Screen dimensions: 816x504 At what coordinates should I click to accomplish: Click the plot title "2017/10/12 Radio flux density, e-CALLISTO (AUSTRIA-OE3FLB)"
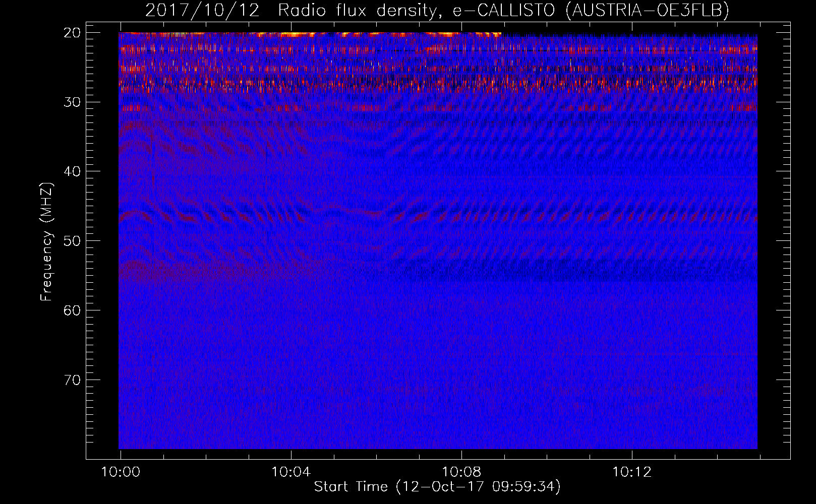(437, 10)
